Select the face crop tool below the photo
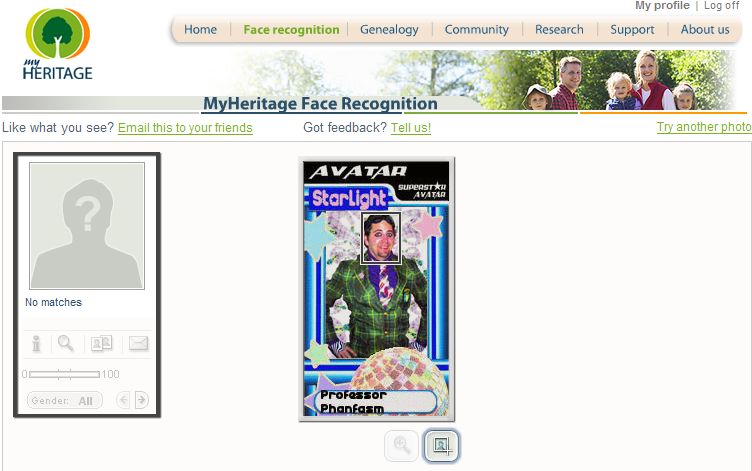This screenshot has height=471, width=752. [x=441, y=446]
